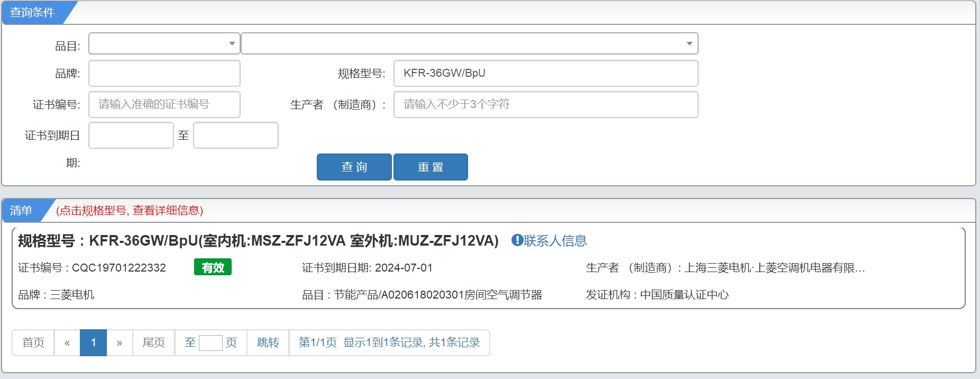Select page 1 in pagination

tap(94, 342)
